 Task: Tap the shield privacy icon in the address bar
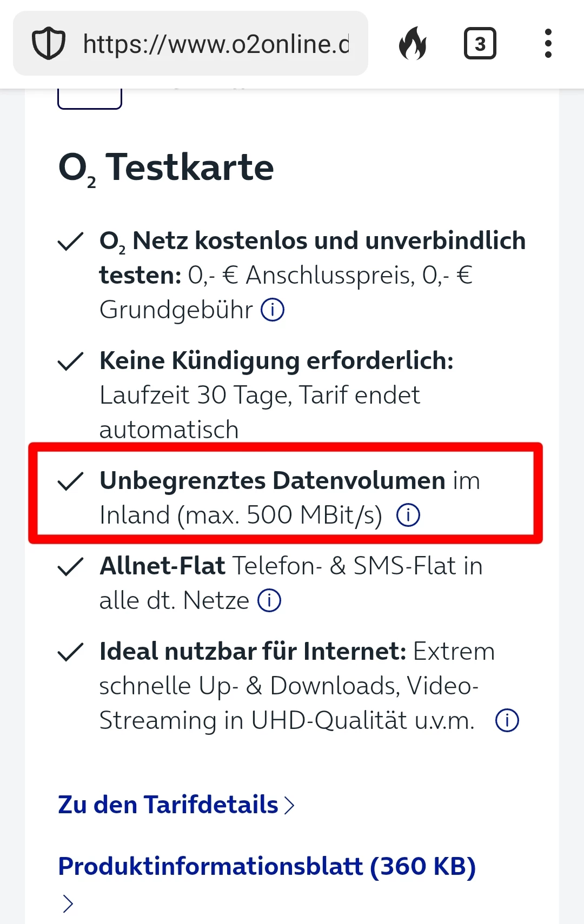pos(49,44)
